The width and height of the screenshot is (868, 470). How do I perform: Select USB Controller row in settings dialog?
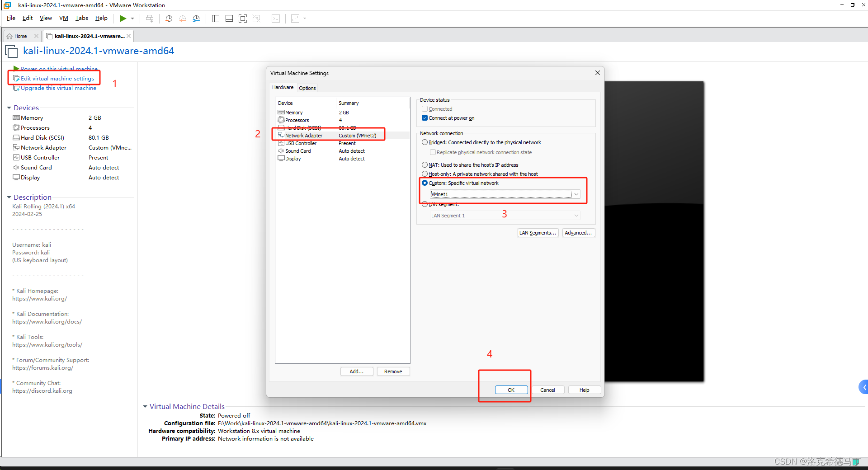[342, 143]
